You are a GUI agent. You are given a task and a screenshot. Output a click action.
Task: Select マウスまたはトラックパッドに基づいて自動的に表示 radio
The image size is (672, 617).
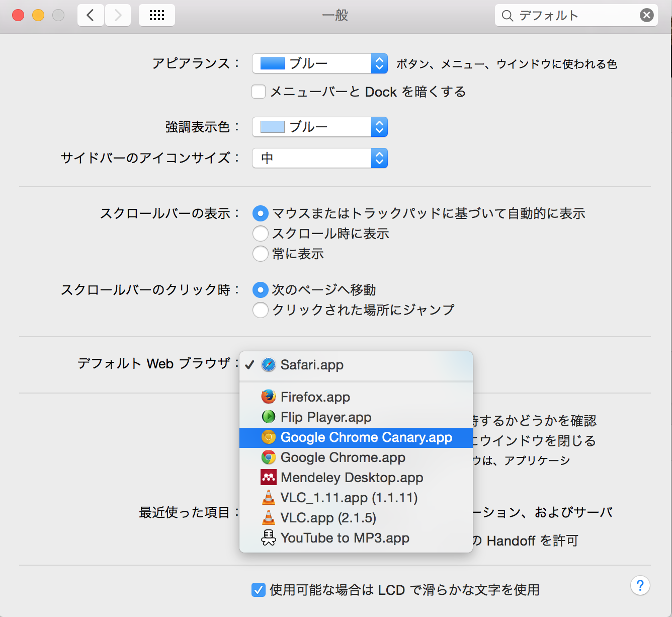click(260, 213)
